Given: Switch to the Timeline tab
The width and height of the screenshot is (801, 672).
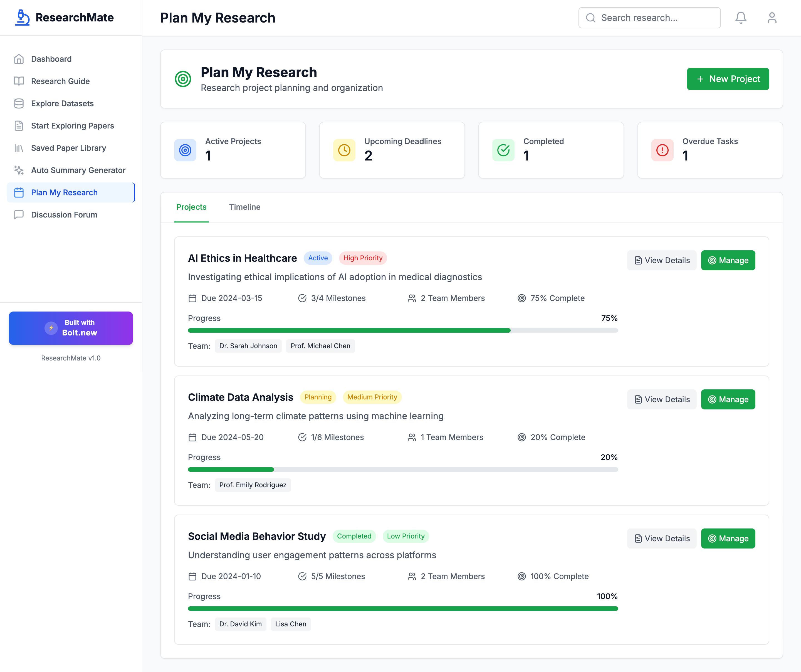Looking at the screenshot, I should tap(244, 207).
